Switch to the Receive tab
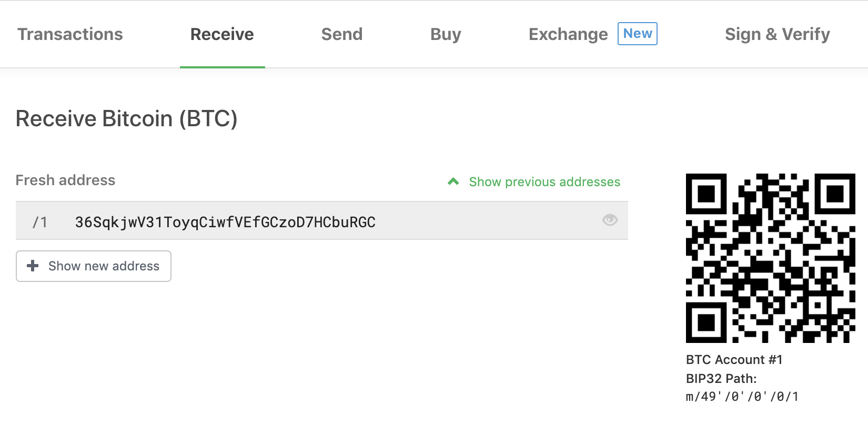 (x=222, y=34)
